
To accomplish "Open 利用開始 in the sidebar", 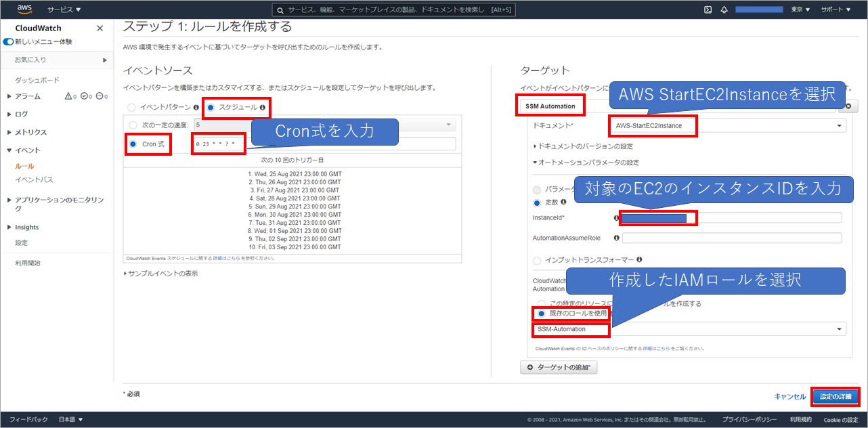I will 28,263.
